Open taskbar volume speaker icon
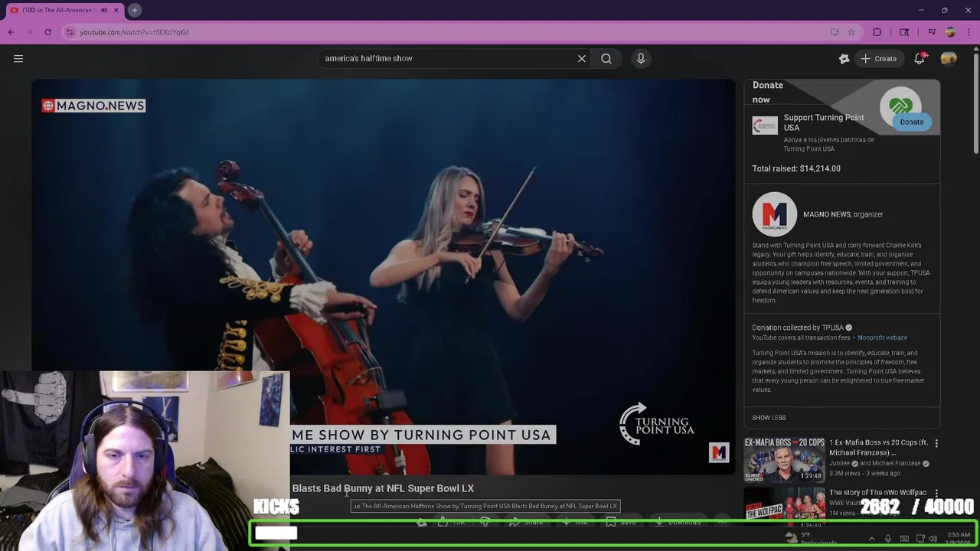Screen dimensions: 980x551 coord(933,539)
